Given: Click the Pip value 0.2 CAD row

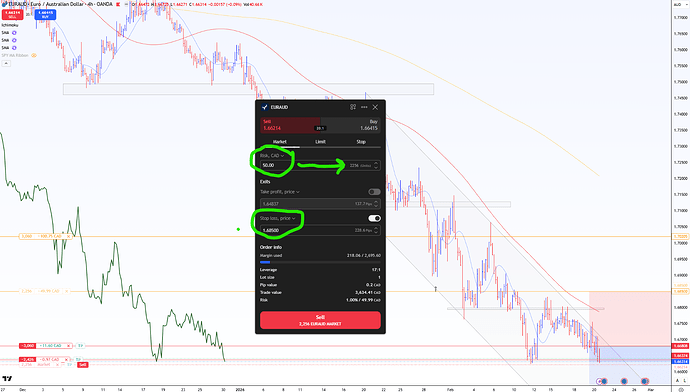Looking at the screenshot, I should [x=320, y=285].
